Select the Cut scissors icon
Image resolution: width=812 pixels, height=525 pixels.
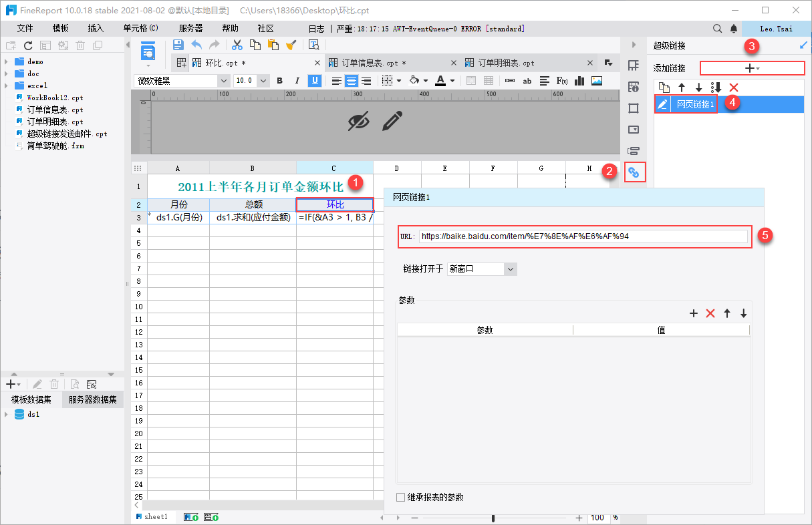click(x=237, y=45)
